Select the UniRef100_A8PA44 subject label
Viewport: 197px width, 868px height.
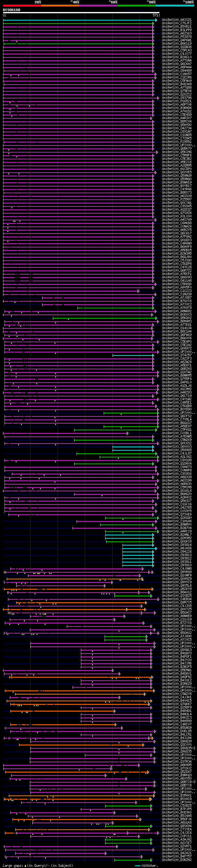tap(177, 67)
